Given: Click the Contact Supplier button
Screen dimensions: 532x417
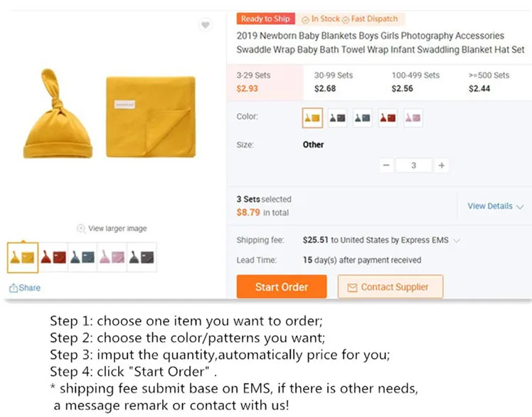Looking at the screenshot, I should point(390,287).
